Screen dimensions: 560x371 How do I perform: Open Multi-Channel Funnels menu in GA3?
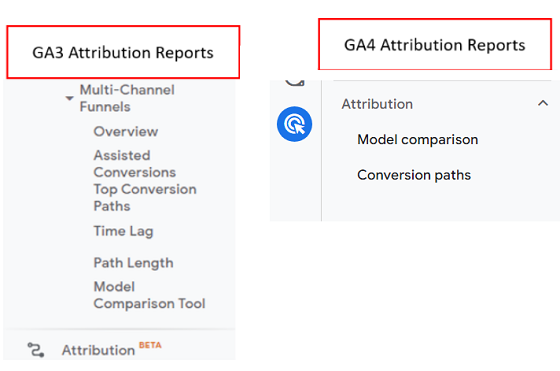tap(127, 98)
